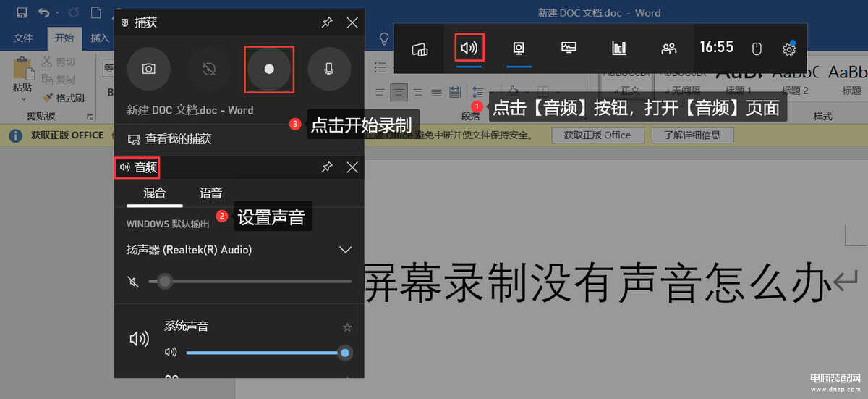Viewport: 868px width, 399px height.
Task: Open the Resources bar chart widget
Action: pyautogui.click(x=619, y=49)
